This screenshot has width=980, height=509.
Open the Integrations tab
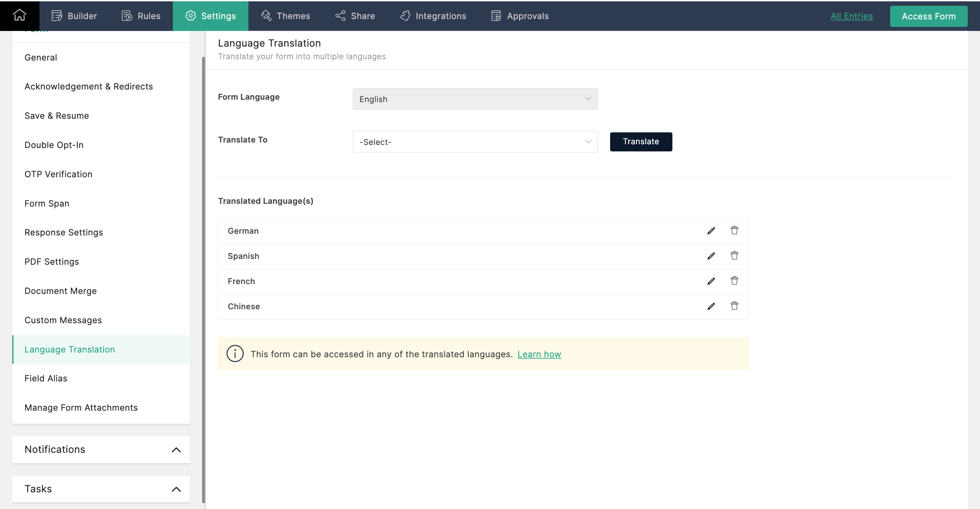pos(433,16)
